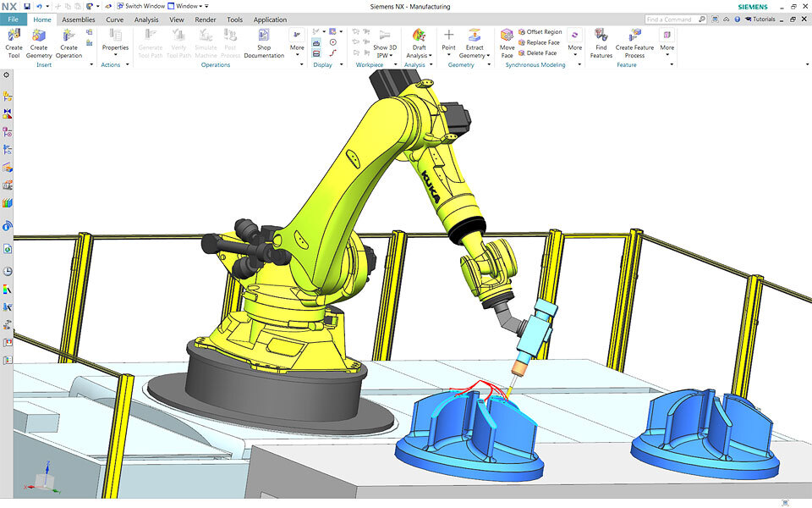Image resolution: width=812 pixels, height=508 pixels.
Task: Click the Create Tool icon
Action: pos(14,36)
